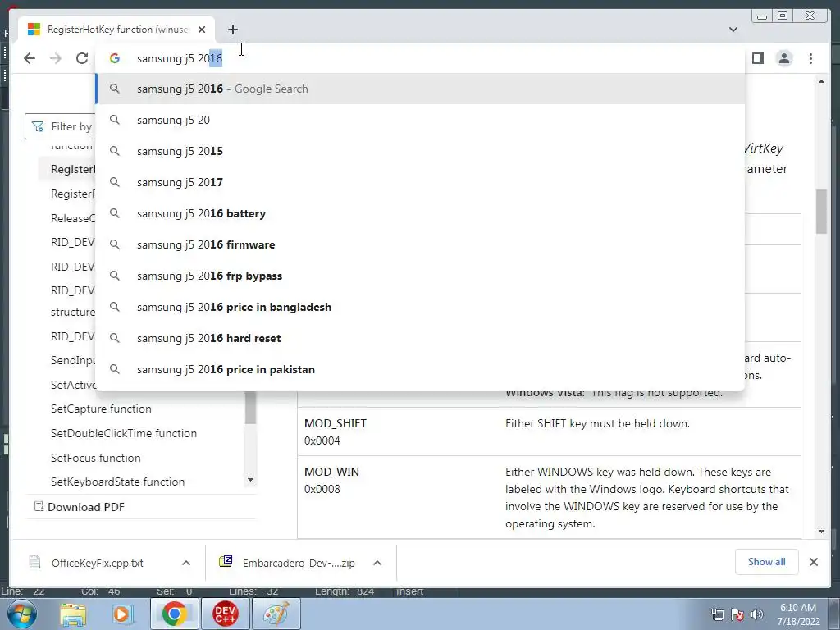Click the filter funnel icon
This screenshot has width=840, height=630.
pos(38,126)
